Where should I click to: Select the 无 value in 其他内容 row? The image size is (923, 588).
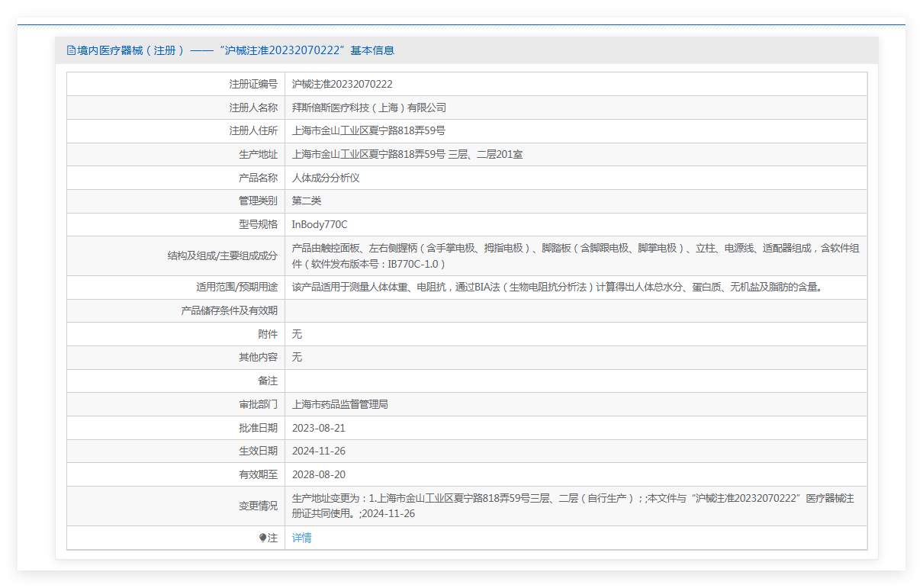coord(297,357)
